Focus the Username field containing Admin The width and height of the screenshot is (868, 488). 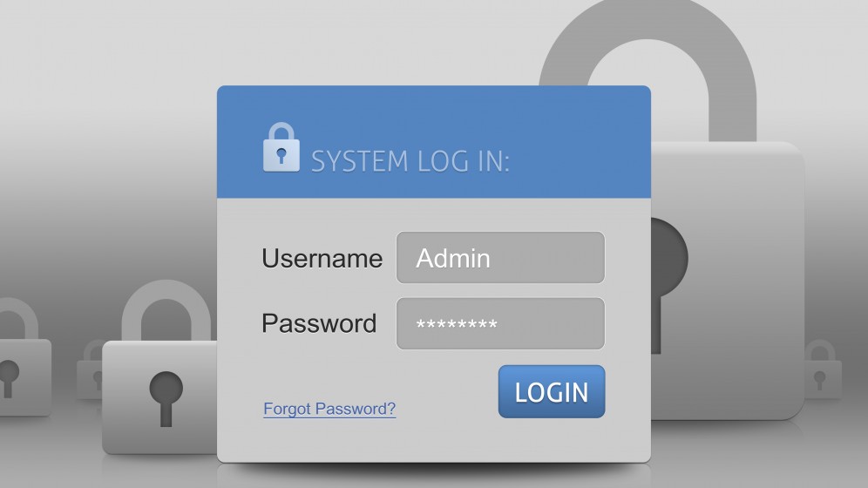(x=500, y=258)
